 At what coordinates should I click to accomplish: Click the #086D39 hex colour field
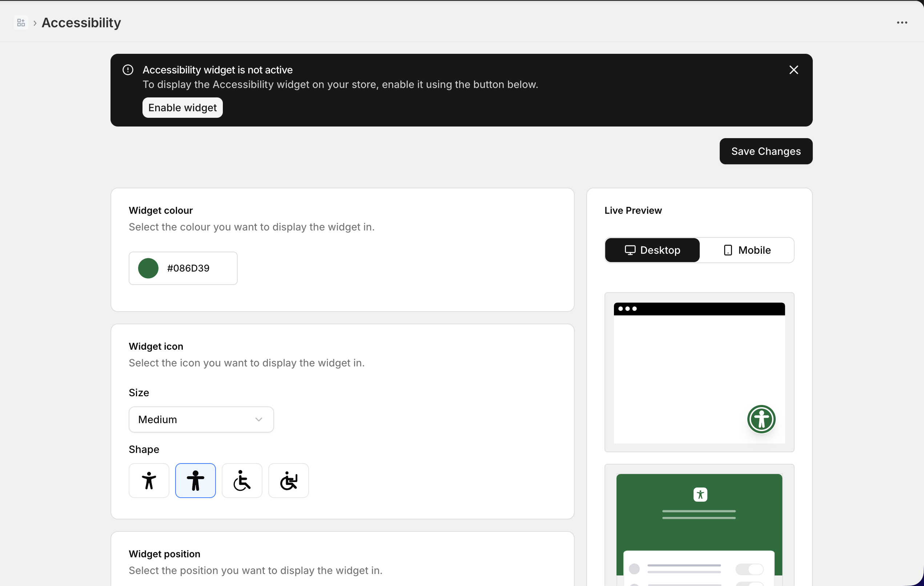(x=183, y=268)
